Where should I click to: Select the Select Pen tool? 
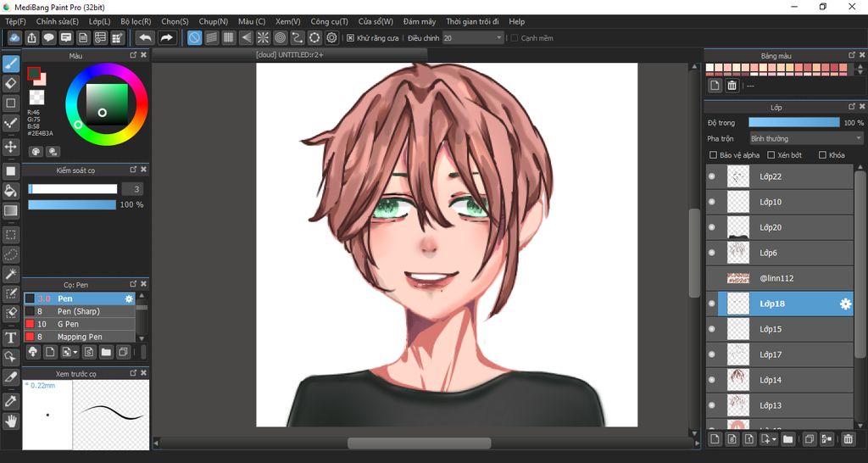[x=10, y=293]
